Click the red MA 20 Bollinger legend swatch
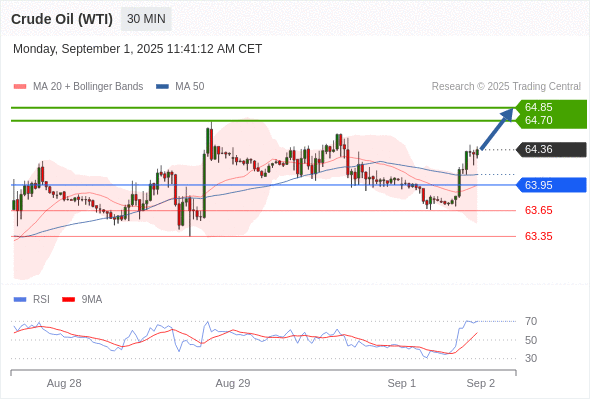 coord(20,87)
